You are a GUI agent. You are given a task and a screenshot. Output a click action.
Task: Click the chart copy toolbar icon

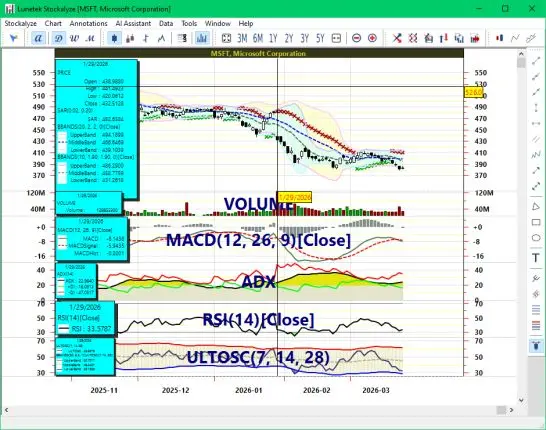tap(459, 38)
